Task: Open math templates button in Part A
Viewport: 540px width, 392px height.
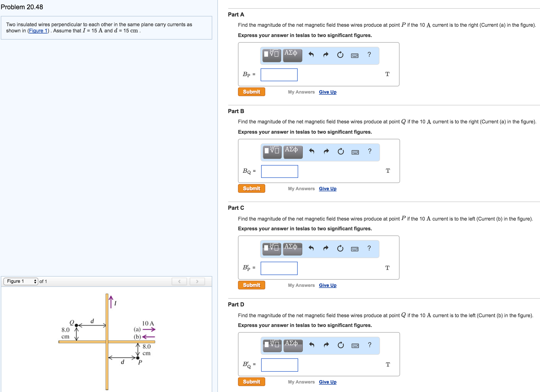Action: [272, 55]
